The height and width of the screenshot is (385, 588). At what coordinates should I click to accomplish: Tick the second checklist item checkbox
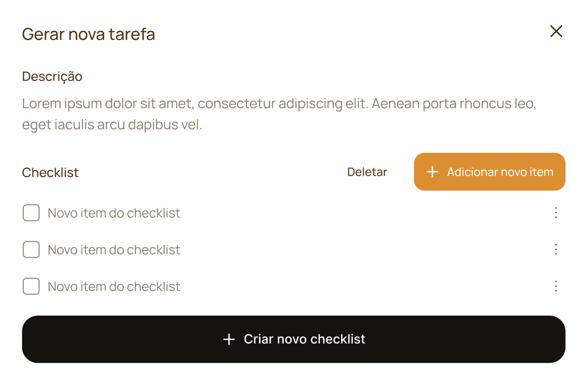coord(31,250)
